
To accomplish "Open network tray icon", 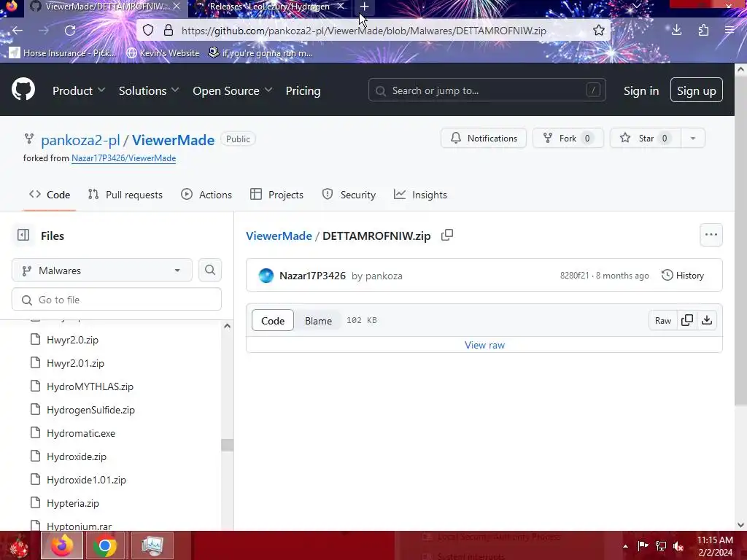I will [661, 545].
